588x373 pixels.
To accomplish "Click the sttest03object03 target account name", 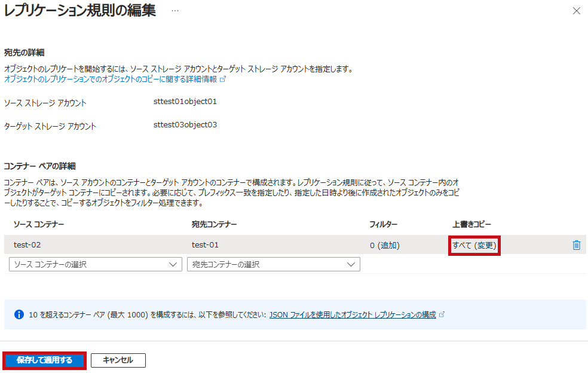I will tap(185, 125).
